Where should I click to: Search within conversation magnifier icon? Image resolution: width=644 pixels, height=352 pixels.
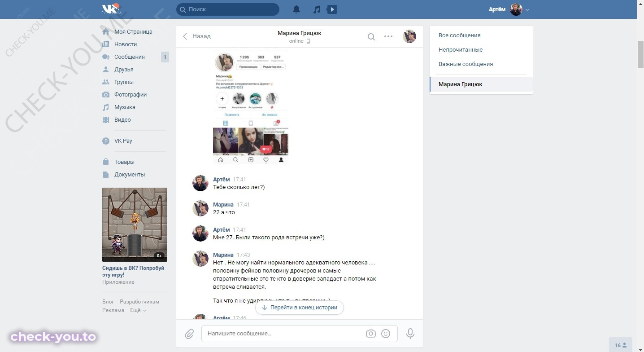point(371,37)
